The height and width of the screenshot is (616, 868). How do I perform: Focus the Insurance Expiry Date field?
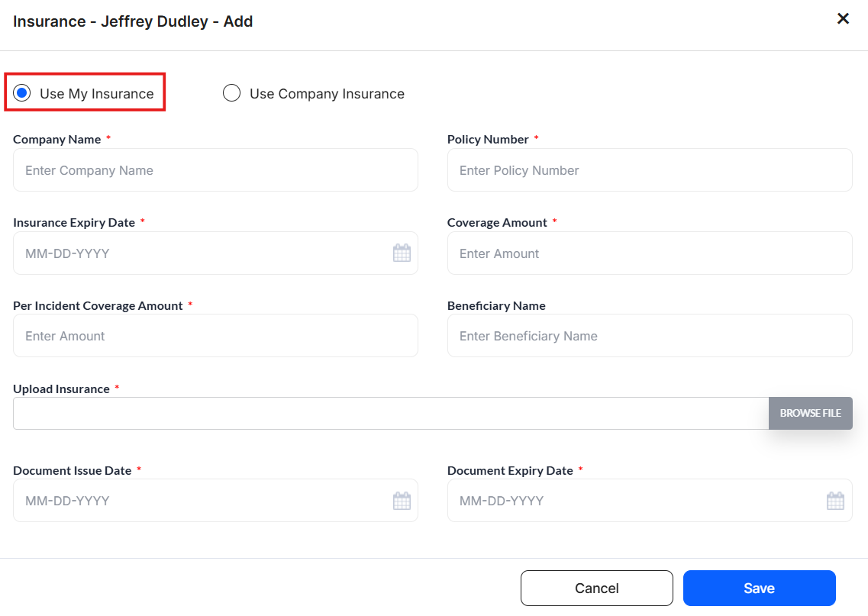pyautogui.click(x=215, y=253)
